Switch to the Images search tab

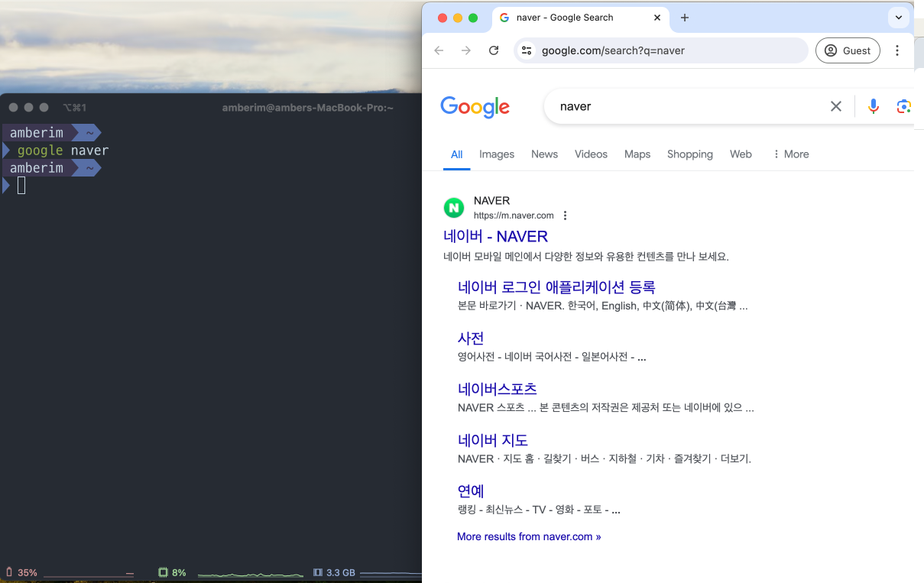(497, 154)
